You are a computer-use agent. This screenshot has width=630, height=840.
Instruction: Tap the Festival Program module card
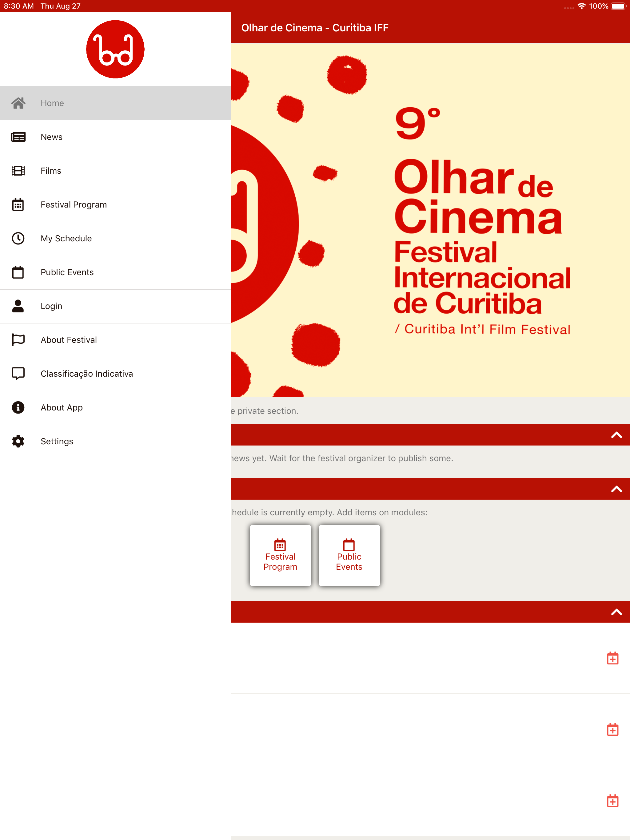coord(280,556)
